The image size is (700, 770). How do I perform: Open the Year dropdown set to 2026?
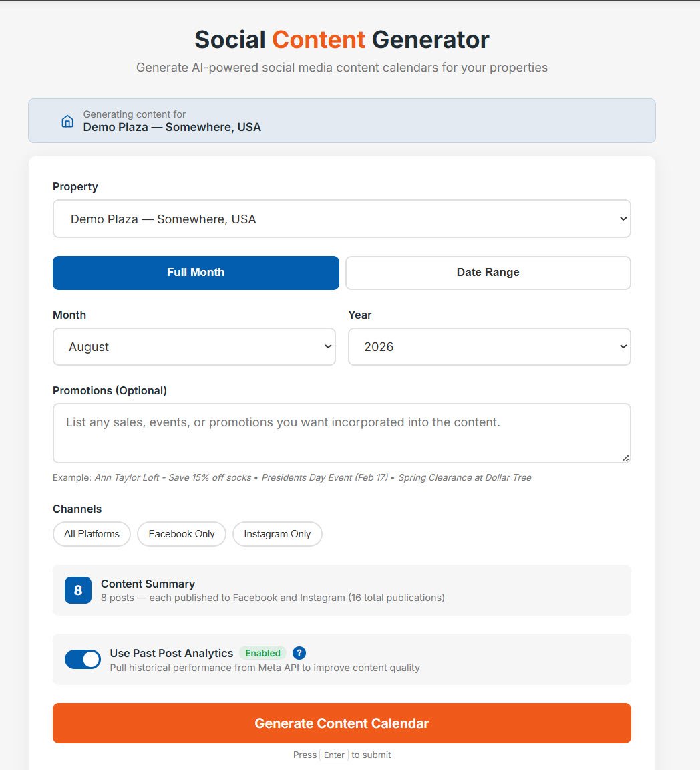pyautogui.click(x=489, y=346)
